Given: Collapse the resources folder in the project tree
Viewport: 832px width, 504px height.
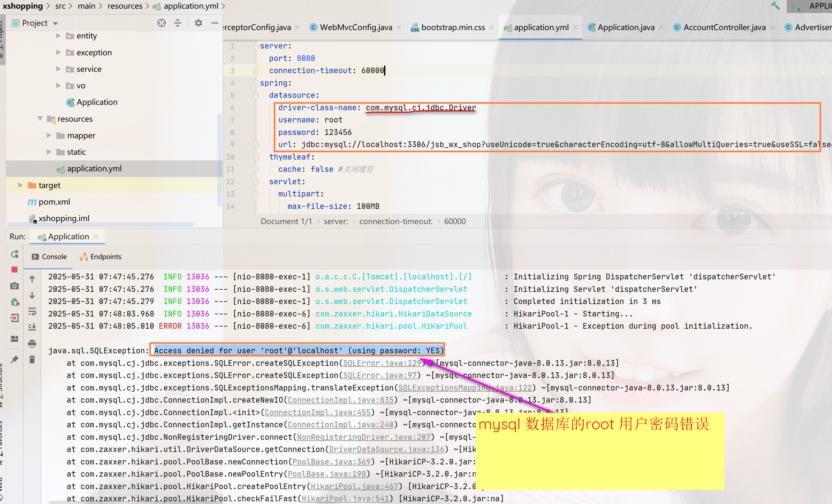Looking at the screenshot, I should pyautogui.click(x=40, y=119).
